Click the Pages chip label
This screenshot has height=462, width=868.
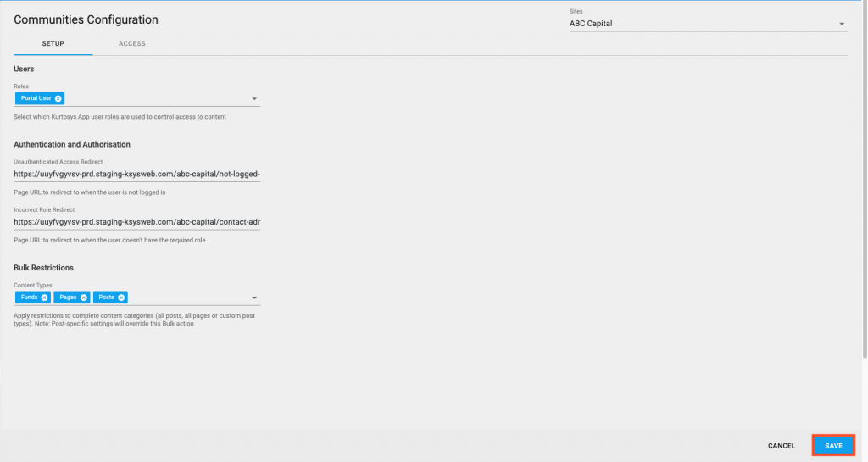pyautogui.click(x=68, y=298)
